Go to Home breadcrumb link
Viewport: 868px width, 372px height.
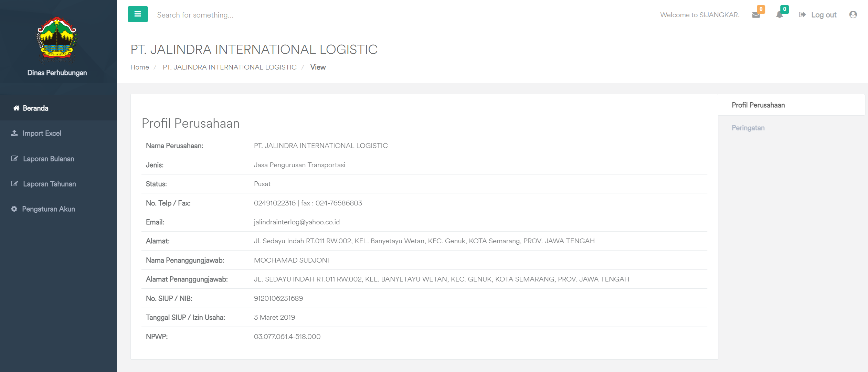click(140, 67)
